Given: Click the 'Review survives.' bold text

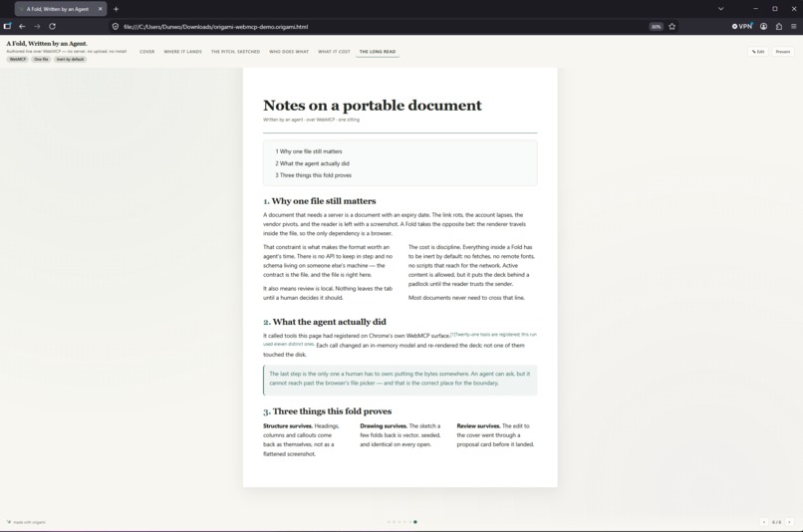Looking at the screenshot, I should click(478, 426).
